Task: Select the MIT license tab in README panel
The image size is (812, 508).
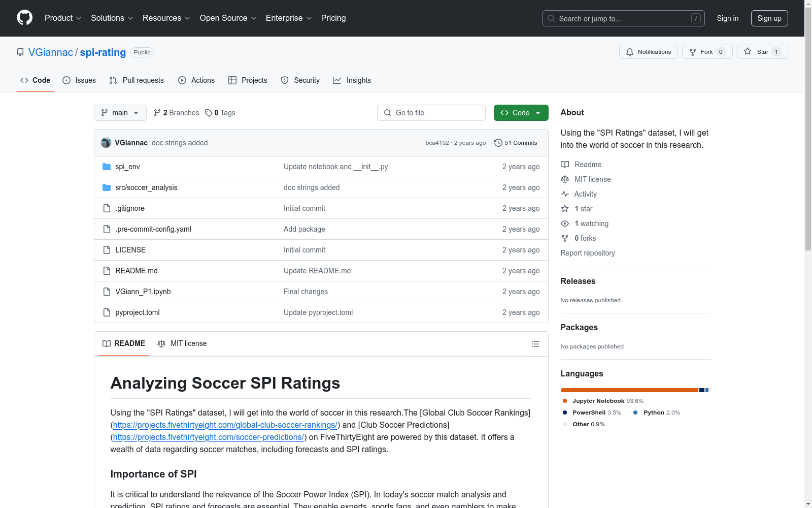Action: [182, 343]
